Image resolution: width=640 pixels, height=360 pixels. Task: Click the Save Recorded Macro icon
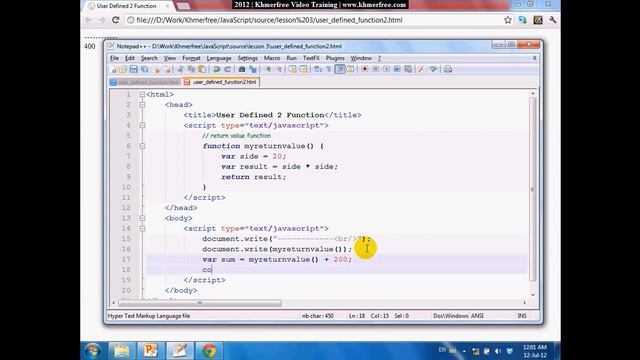pyautogui.click(x=408, y=69)
